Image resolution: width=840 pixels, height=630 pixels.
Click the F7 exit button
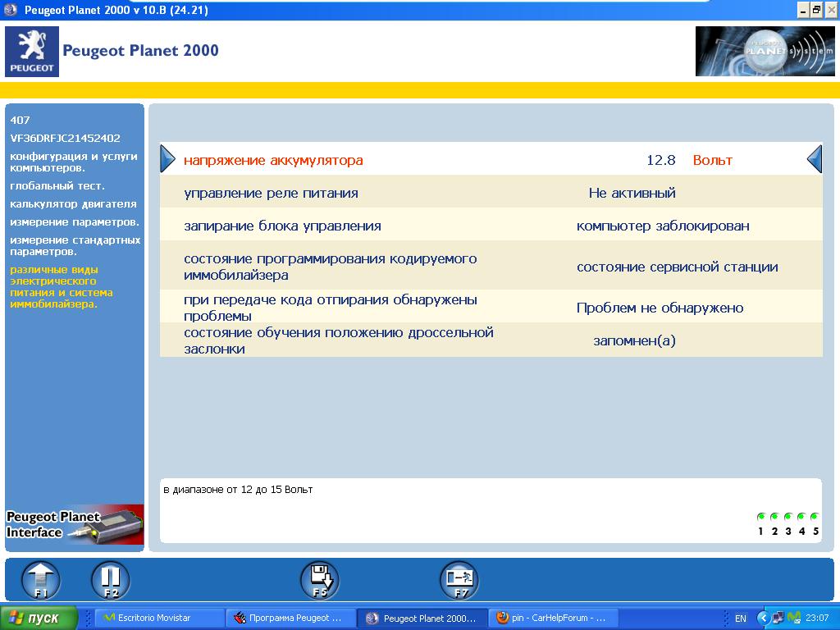459,580
